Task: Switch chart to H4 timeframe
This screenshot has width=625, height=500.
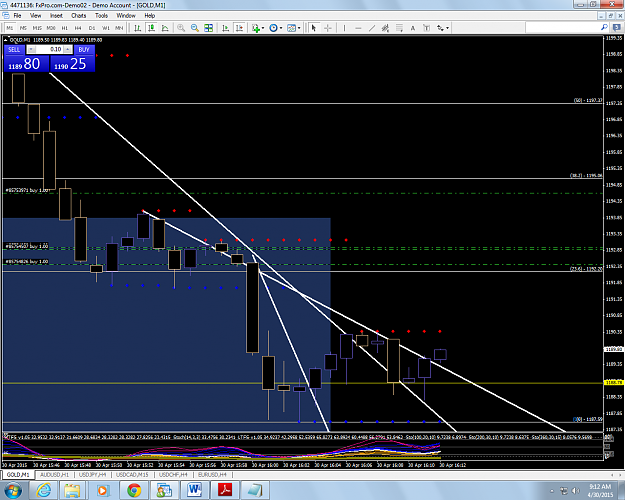Action: [x=78, y=28]
